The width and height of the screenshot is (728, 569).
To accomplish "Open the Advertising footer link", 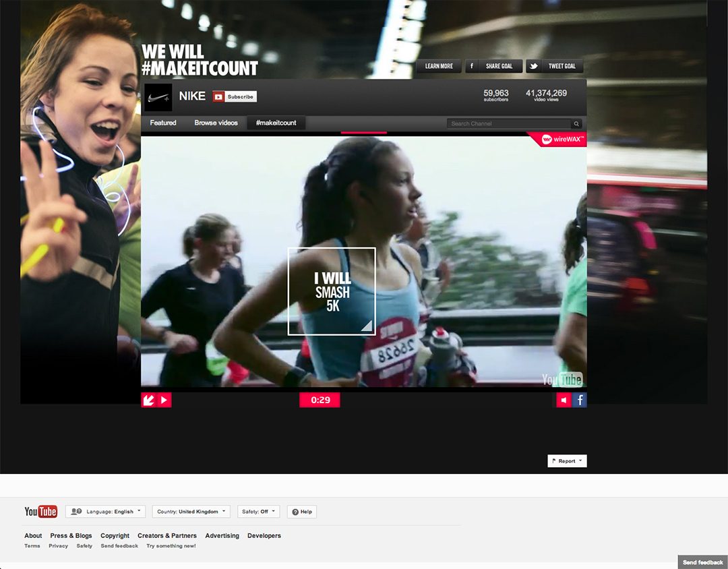I will click(222, 535).
